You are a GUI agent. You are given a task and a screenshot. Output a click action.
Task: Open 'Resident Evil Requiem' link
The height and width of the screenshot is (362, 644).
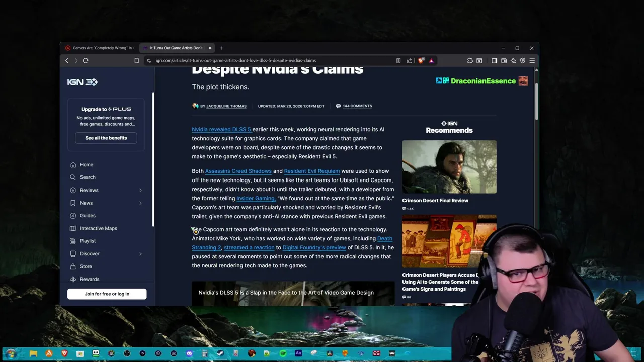coord(312,171)
